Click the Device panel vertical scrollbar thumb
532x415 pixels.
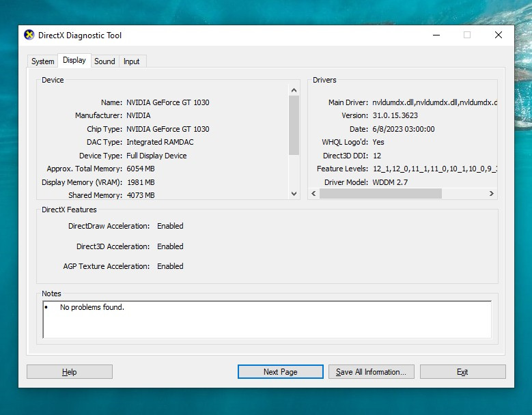point(294,125)
